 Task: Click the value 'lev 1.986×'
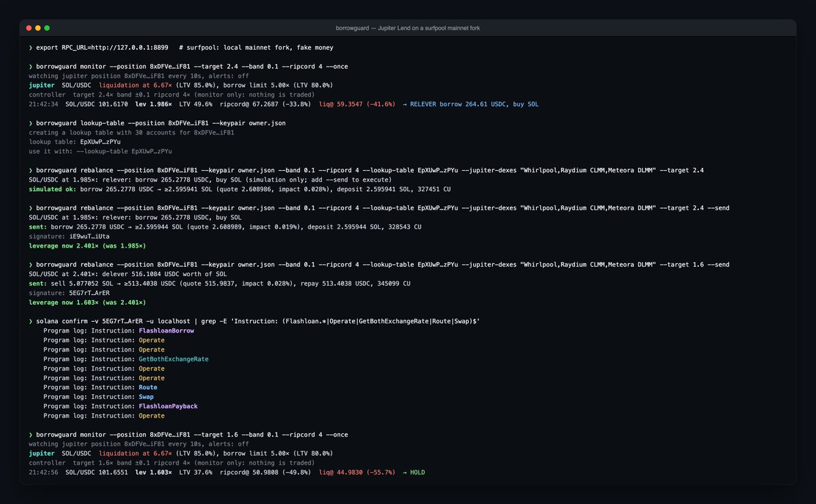(x=154, y=104)
